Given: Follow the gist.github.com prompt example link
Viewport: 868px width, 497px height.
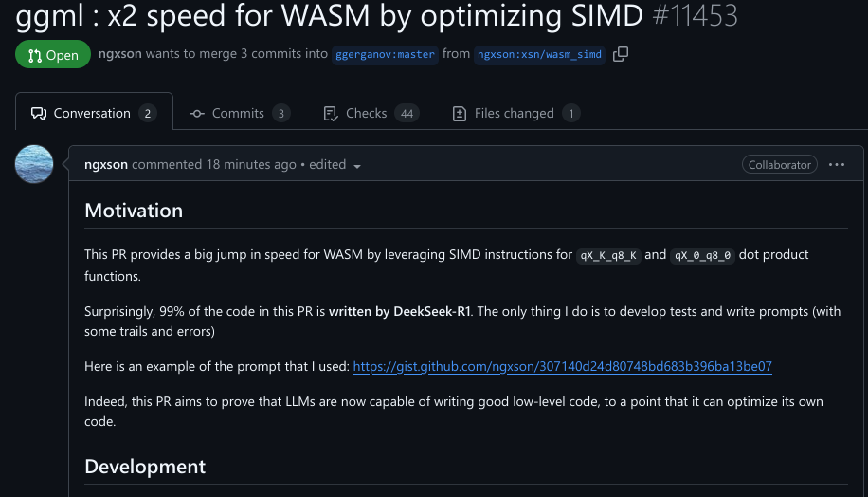Looking at the screenshot, I should click(562, 366).
